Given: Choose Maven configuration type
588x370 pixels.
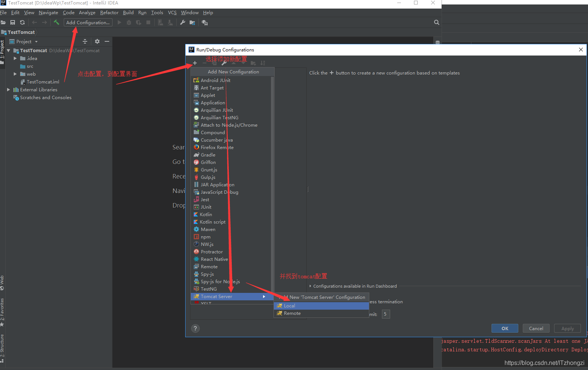Looking at the screenshot, I should point(231,229).
